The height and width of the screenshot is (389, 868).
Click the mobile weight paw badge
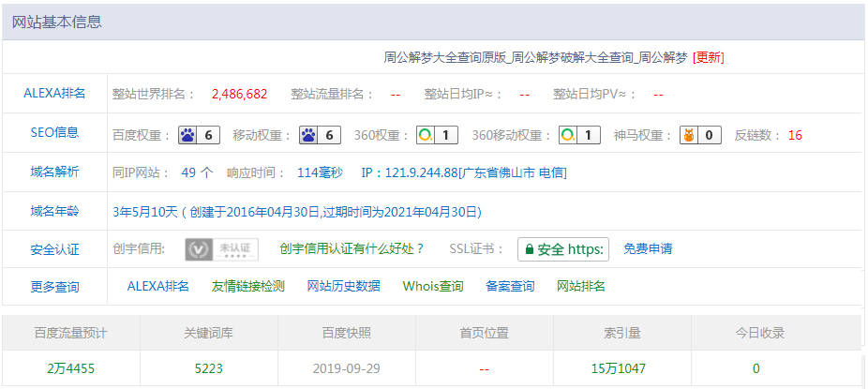[320, 135]
